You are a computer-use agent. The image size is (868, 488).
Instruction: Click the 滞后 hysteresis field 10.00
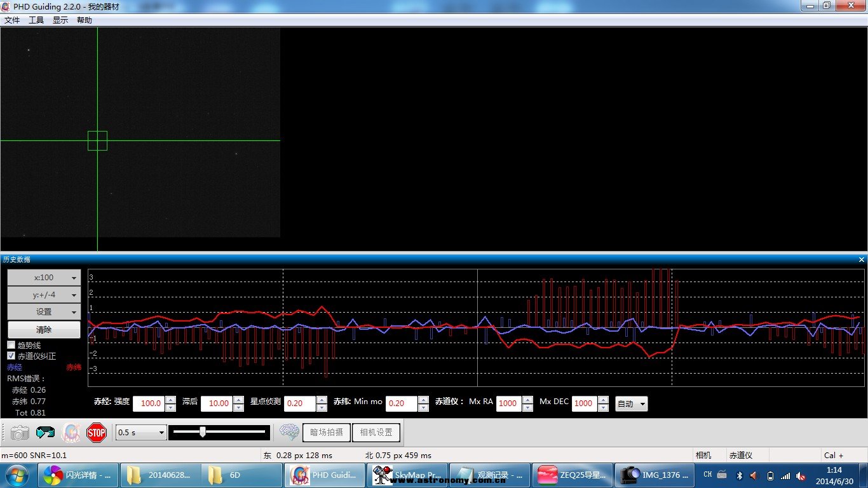click(x=217, y=403)
